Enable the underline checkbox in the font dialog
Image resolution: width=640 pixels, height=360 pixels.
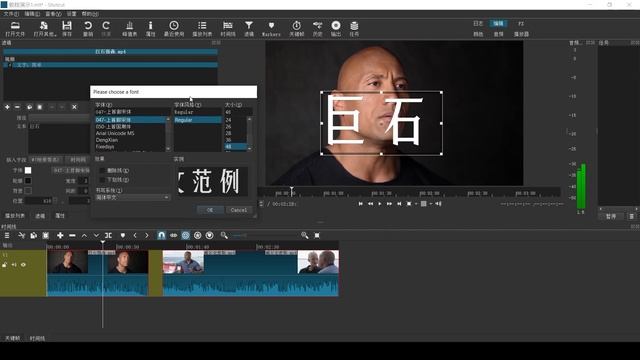102,180
